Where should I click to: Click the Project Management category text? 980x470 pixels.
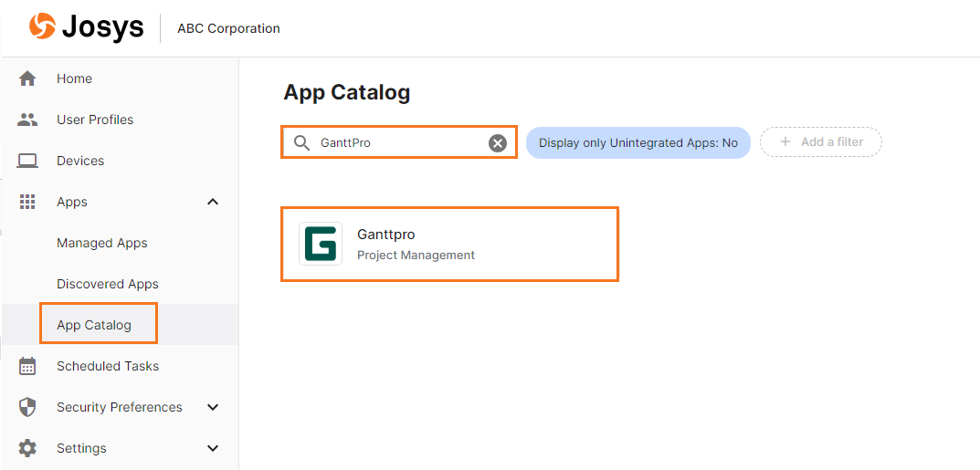point(416,256)
